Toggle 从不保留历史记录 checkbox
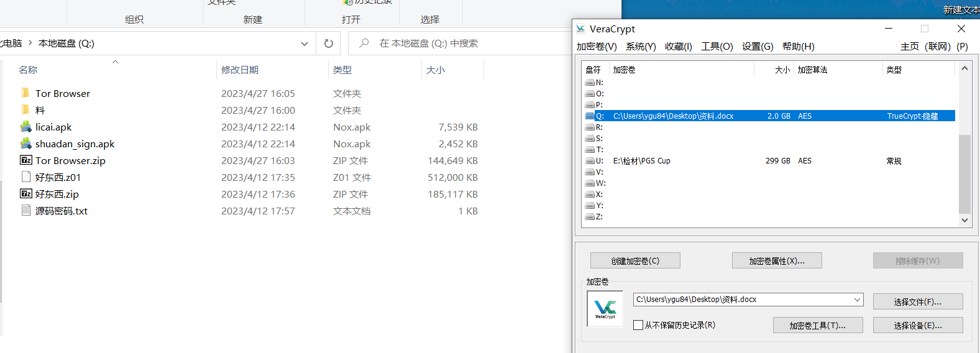 pyautogui.click(x=638, y=325)
